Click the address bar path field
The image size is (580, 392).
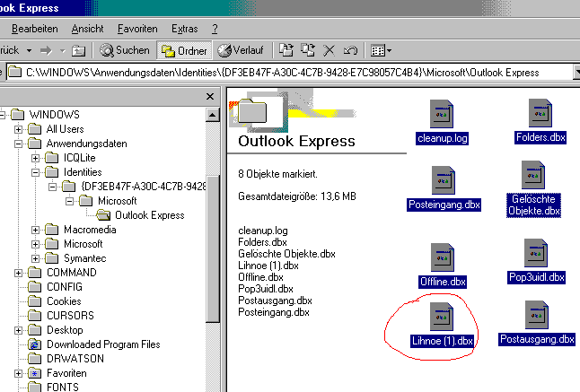pyautogui.click(x=290, y=72)
